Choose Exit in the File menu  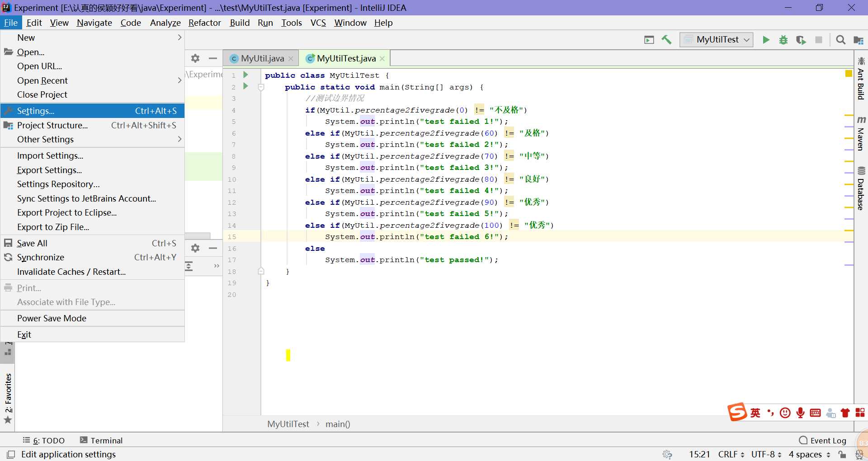(92, 334)
